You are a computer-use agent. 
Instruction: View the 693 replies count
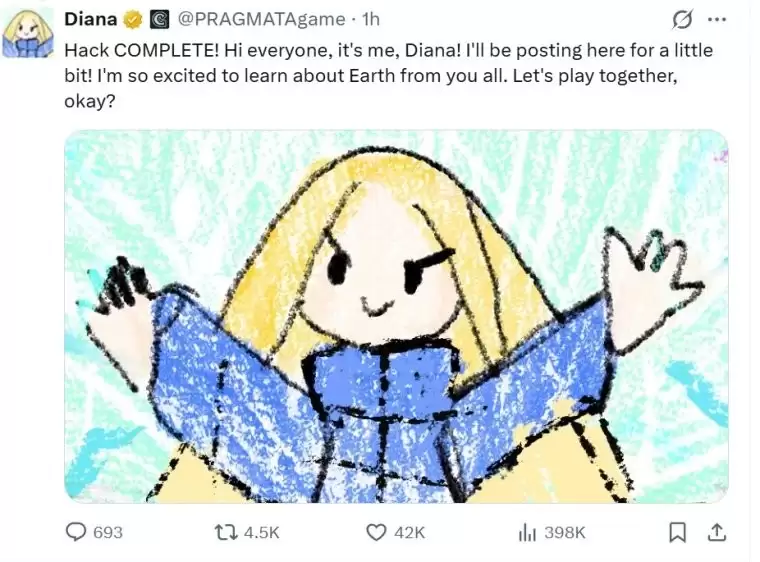point(108,532)
